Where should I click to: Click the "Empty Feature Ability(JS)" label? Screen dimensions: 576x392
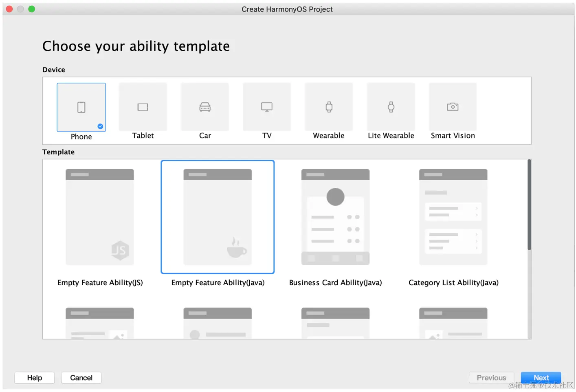(x=100, y=283)
